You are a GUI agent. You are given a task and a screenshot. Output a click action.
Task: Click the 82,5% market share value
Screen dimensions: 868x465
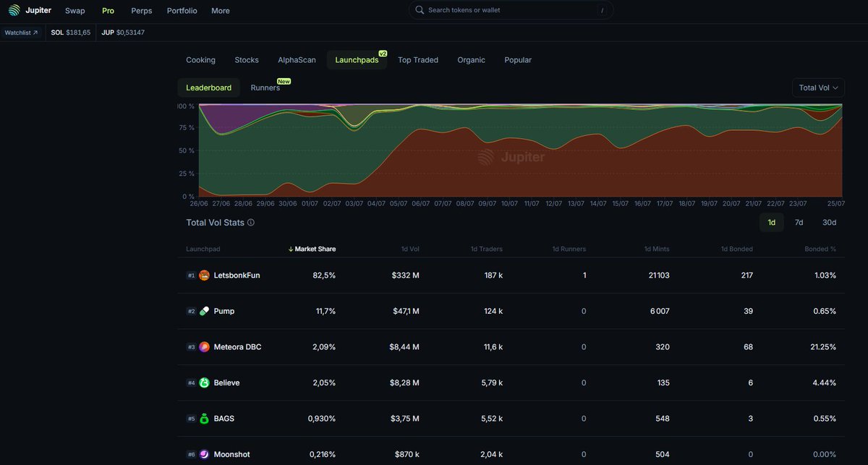point(324,276)
